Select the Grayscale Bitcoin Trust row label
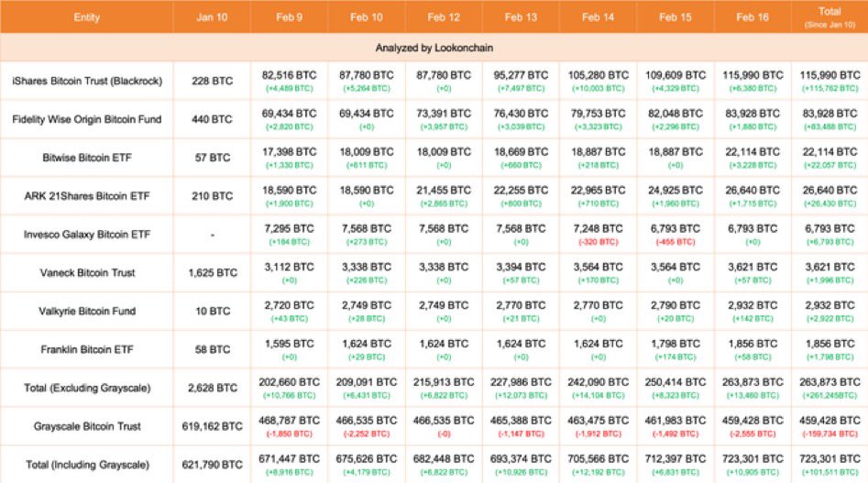This screenshot has width=868, height=483. 87,426
